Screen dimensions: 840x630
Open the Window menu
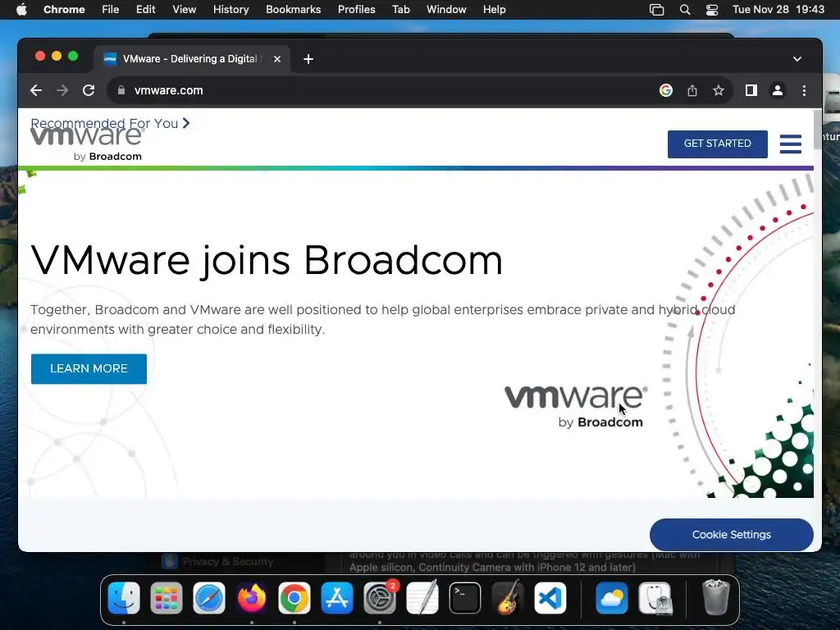(x=446, y=10)
